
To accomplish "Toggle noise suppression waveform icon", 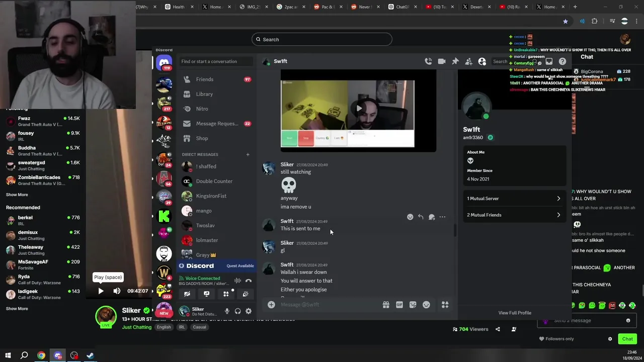I will [x=237, y=281].
